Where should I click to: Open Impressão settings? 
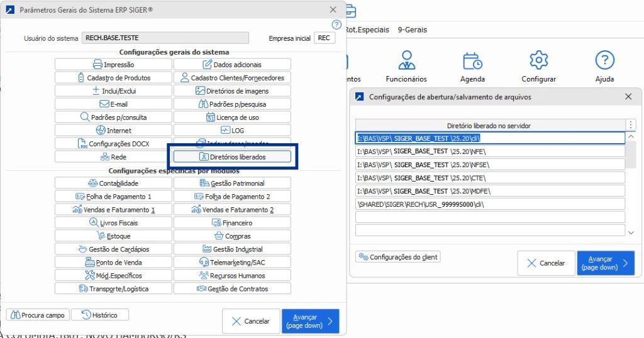[113, 65]
